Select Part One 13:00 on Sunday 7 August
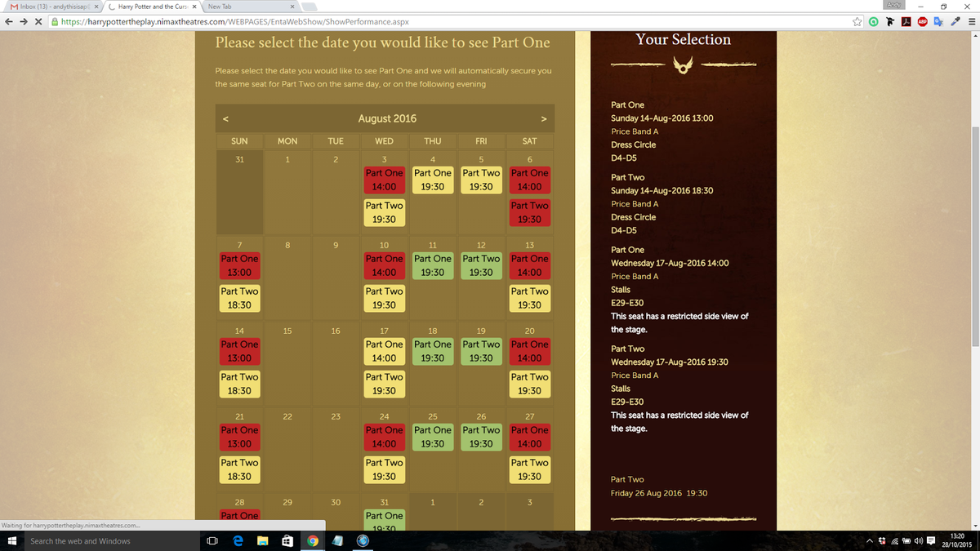The width and height of the screenshot is (980, 551). (x=238, y=265)
